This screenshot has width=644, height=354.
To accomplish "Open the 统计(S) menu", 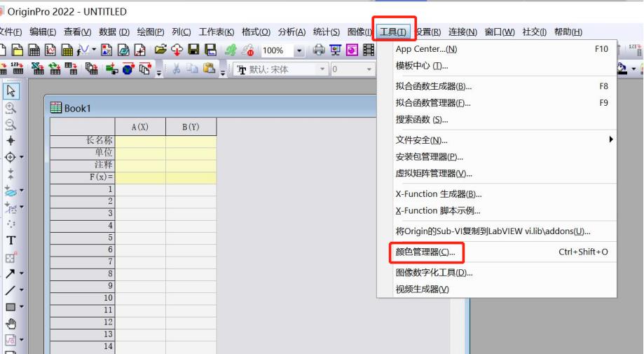I will tap(326, 32).
